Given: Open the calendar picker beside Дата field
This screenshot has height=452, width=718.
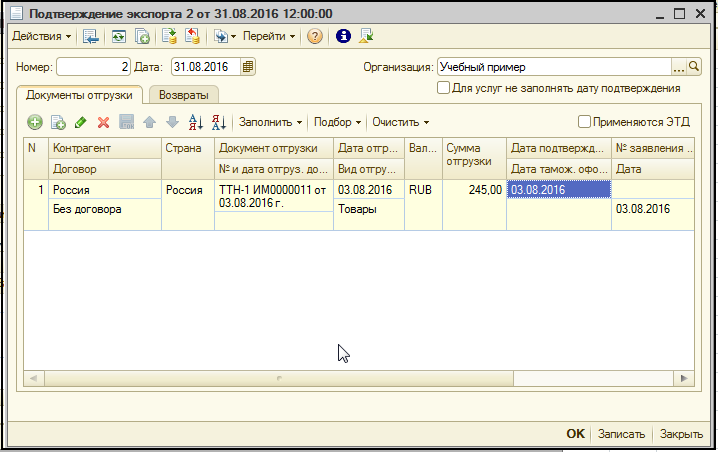Looking at the screenshot, I should pos(248,67).
